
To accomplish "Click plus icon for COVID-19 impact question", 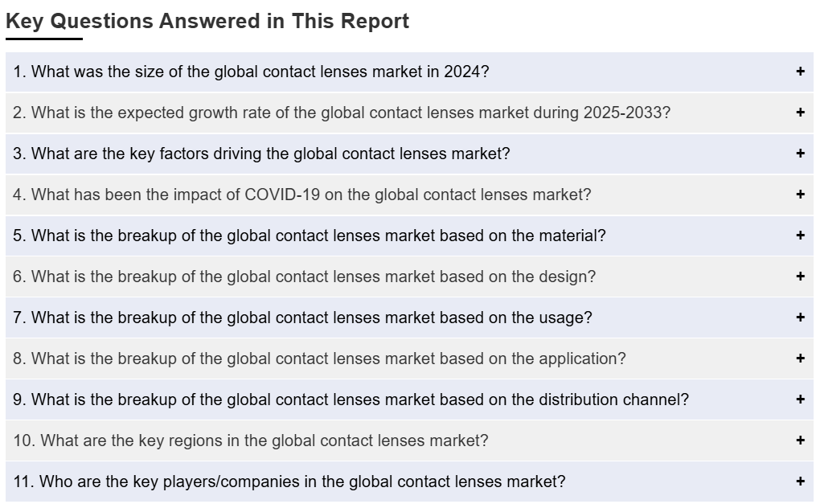I will (x=800, y=195).
